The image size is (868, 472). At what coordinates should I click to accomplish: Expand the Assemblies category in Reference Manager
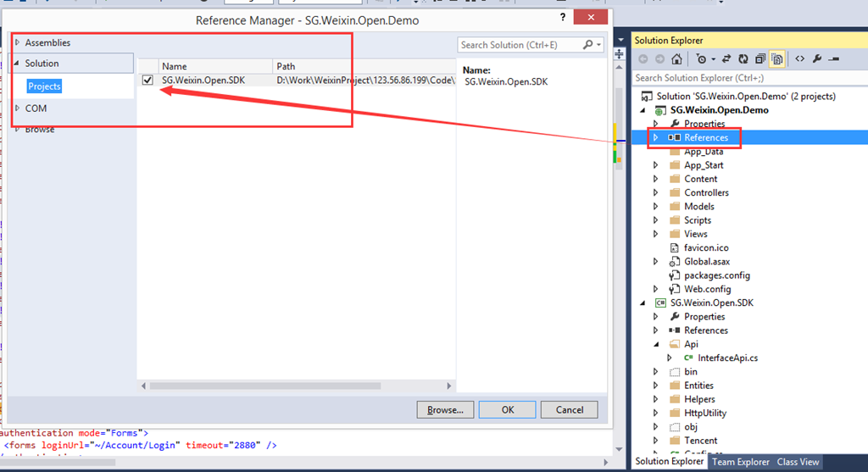click(x=18, y=42)
